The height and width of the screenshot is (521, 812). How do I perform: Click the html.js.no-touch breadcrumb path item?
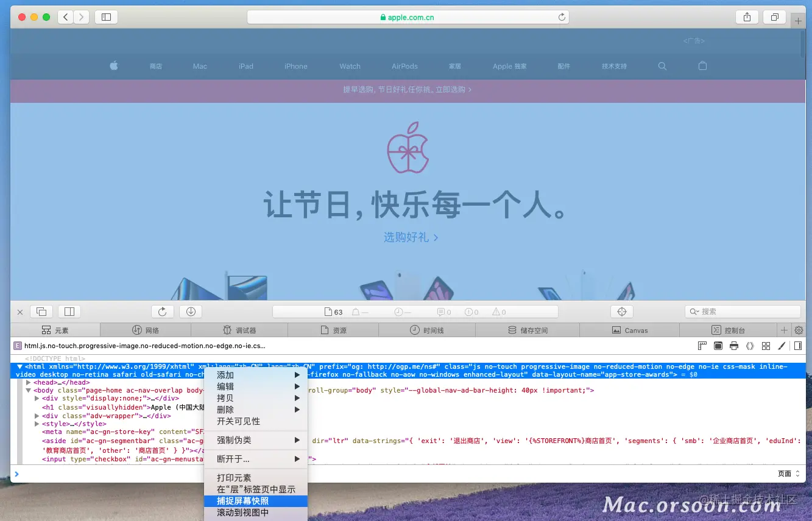tap(139, 346)
